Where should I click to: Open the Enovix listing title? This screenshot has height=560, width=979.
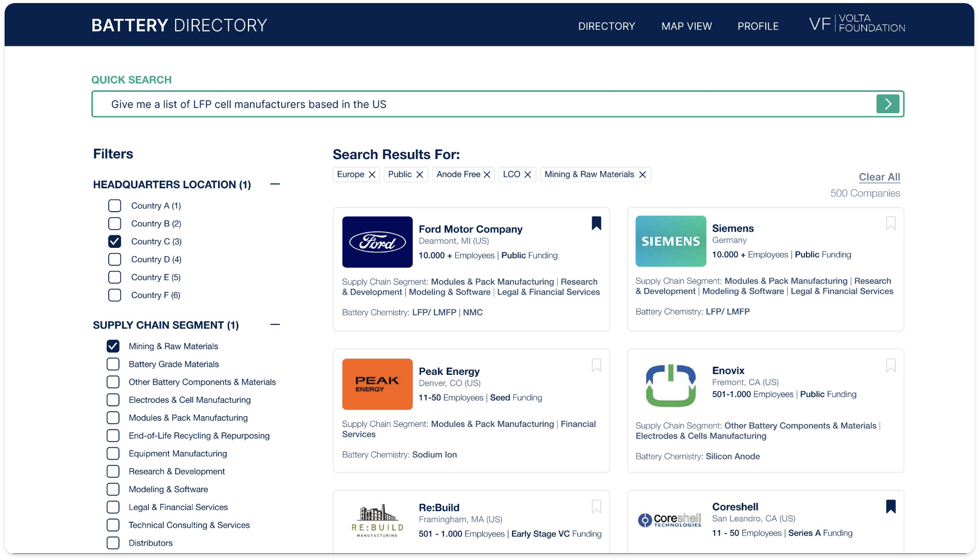pyautogui.click(x=728, y=371)
